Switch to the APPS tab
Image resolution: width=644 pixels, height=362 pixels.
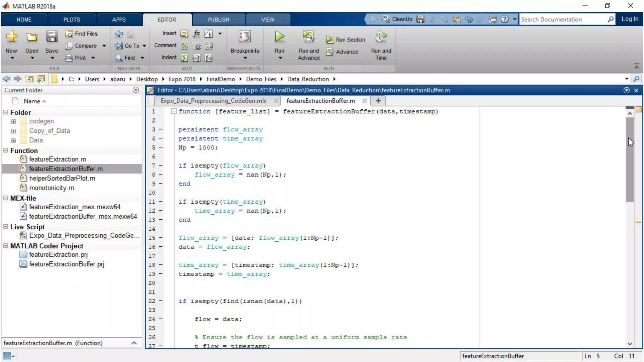119,19
